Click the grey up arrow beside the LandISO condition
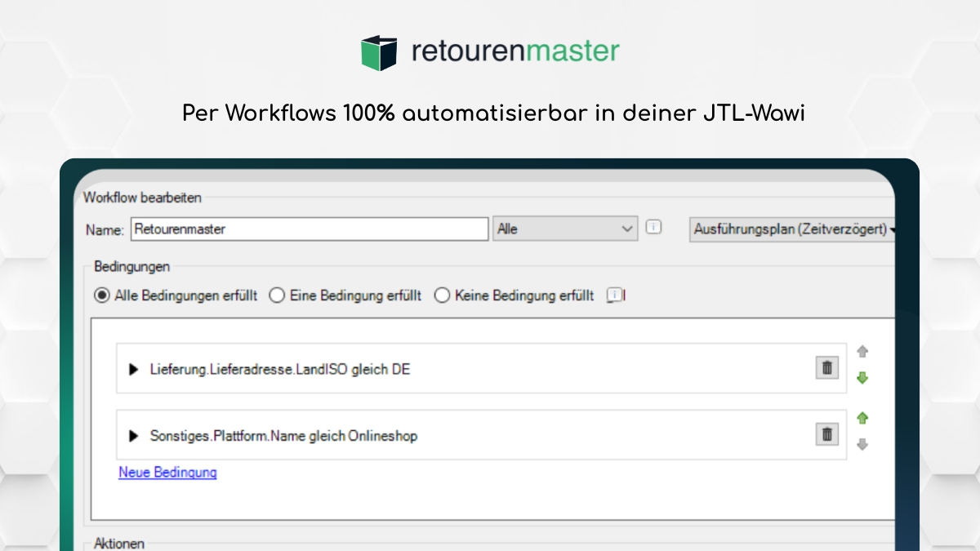The width and height of the screenshot is (980, 551). [862, 352]
